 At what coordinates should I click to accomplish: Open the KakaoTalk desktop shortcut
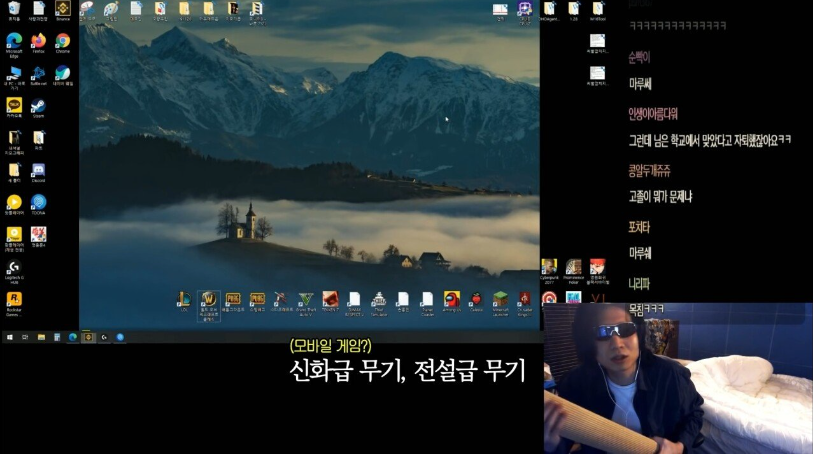14,108
